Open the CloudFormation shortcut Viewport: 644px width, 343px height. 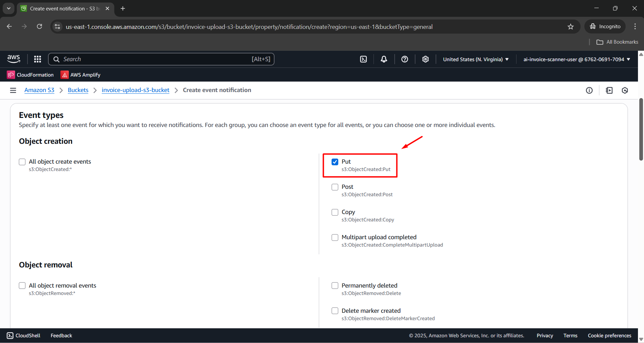[x=31, y=75]
